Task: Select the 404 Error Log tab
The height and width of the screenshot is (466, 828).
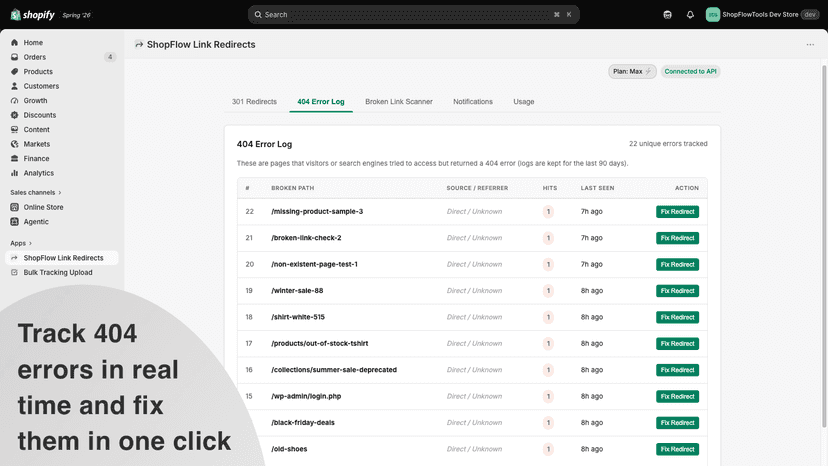Action: [x=321, y=101]
